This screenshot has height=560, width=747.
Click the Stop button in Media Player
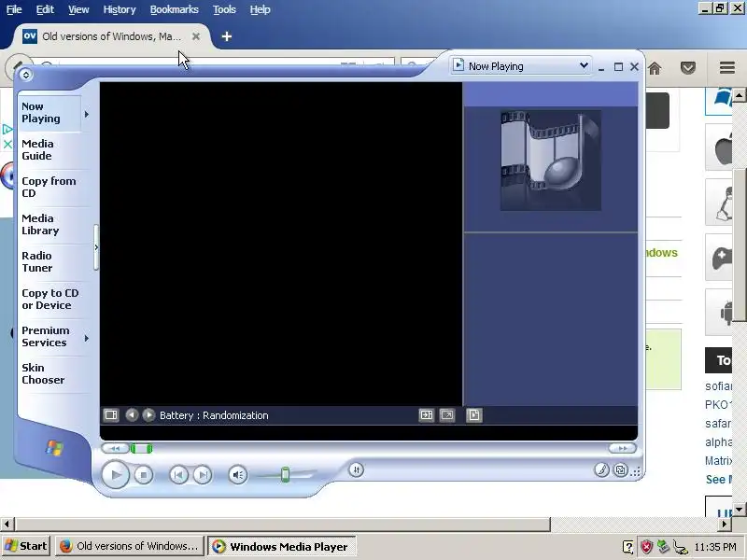click(144, 475)
